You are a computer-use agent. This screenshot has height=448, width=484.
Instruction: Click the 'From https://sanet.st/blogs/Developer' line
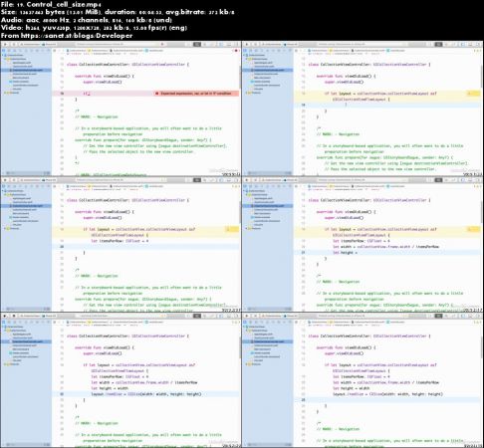[x=67, y=36]
